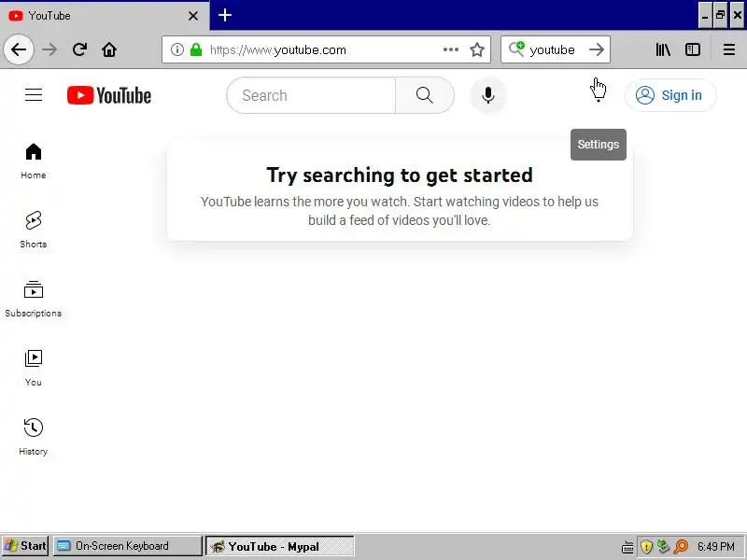This screenshot has width=747, height=560.
Task: Click the YouTube logo
Action: click(x=109, y=95)
